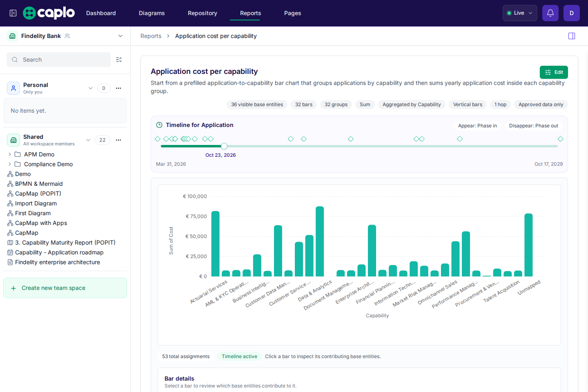Click the Personal space avatar icon
The height and width of the screenshot is (392, 588).
(x=13, y=88)
